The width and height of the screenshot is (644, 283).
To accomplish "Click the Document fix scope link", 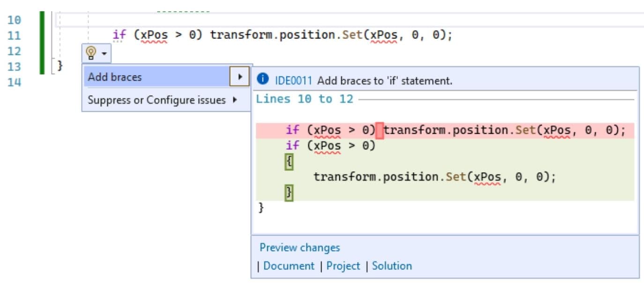I will [x=288, y=266].
